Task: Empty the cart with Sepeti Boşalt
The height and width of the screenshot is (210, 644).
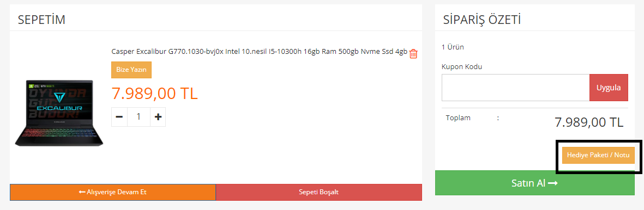Action: coord(318,192)
